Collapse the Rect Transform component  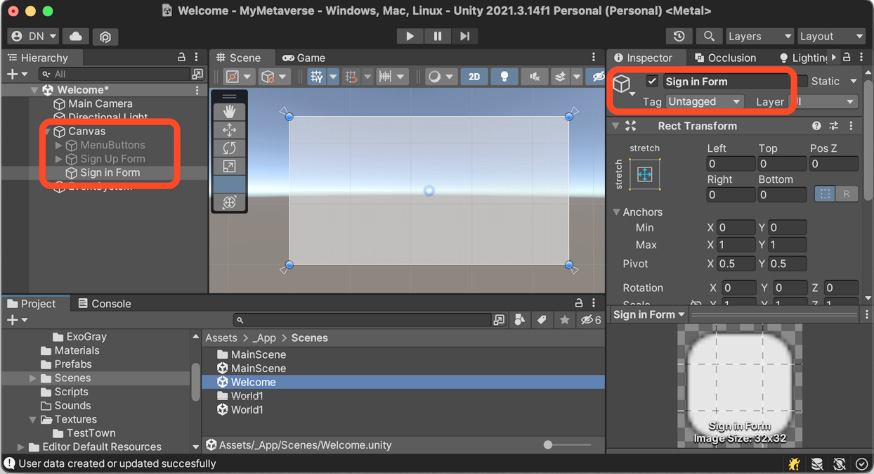click(615, 126)
